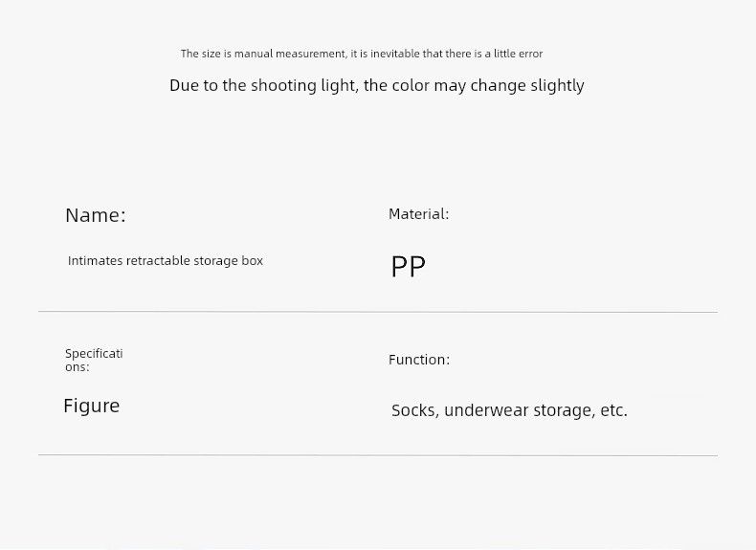756x550 pixels.
Task: Click the lower horizontal divider line
Action: click(378, 455)
